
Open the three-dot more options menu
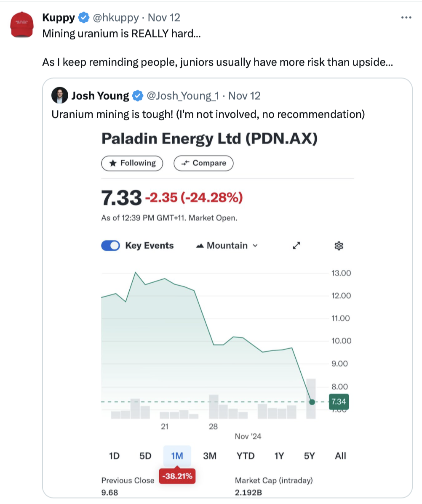(406, 18)
